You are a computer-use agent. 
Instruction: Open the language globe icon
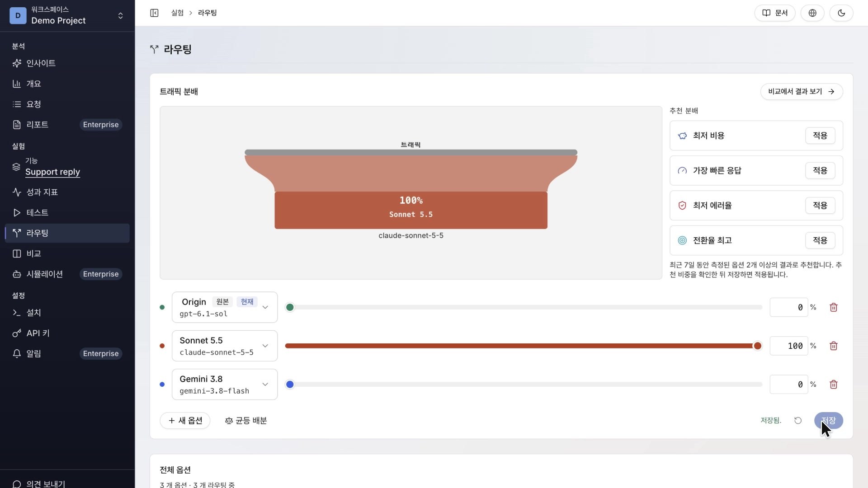[812, 13]
